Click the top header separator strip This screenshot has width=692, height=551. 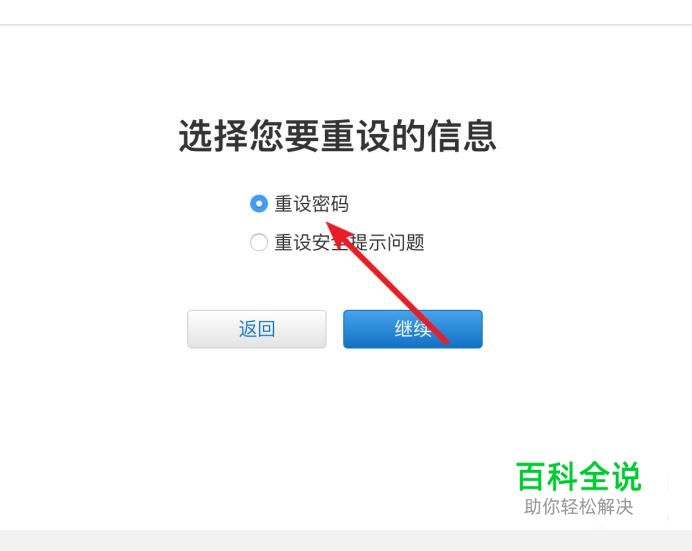[x=346, y=25]
